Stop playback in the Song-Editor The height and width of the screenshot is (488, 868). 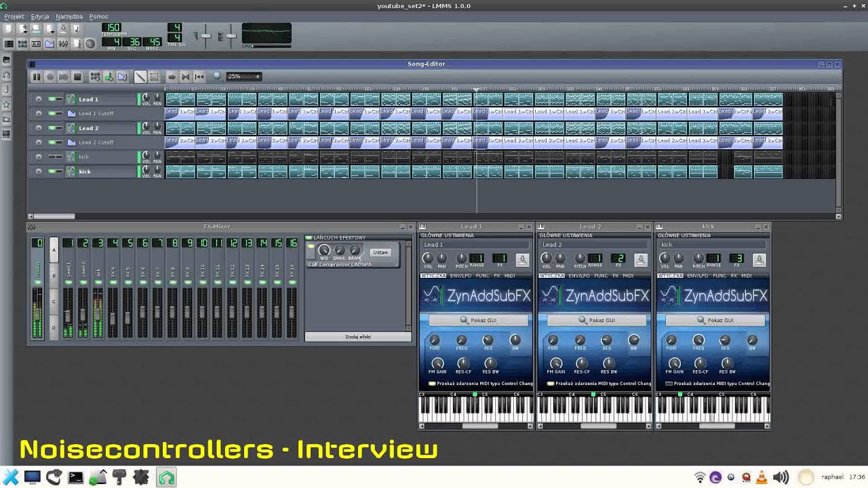coord(77,77)
